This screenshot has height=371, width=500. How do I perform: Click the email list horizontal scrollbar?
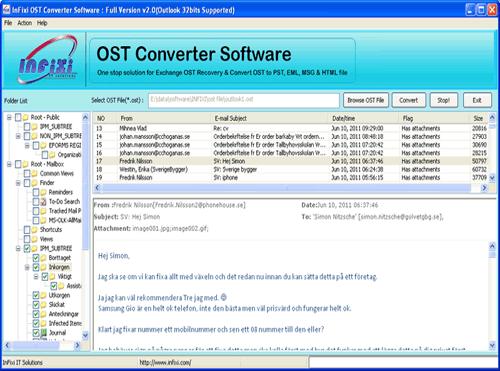tap(290, 188)
